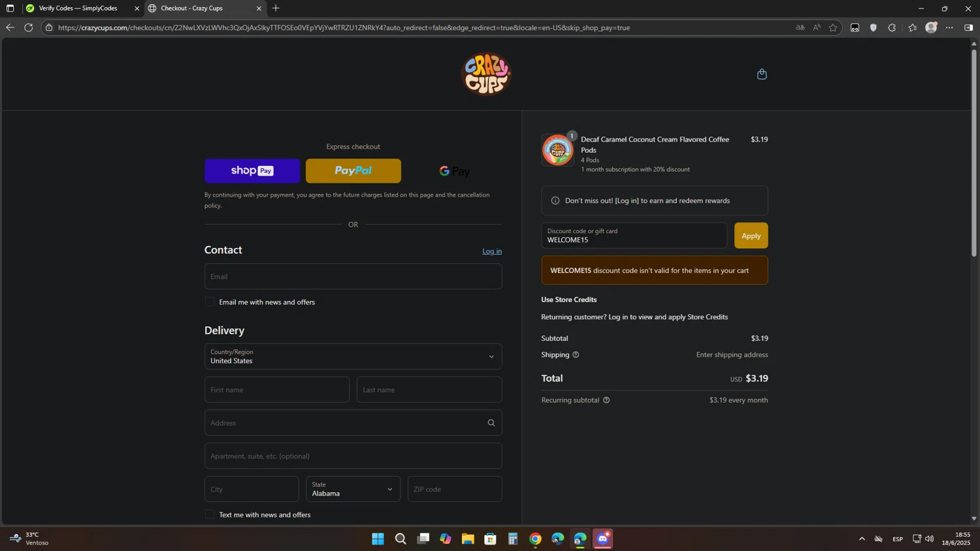Viewport: 980px width, 551px height.
Task: Apply the discount code
Action: pyautogui.click(x=751, y=236)
